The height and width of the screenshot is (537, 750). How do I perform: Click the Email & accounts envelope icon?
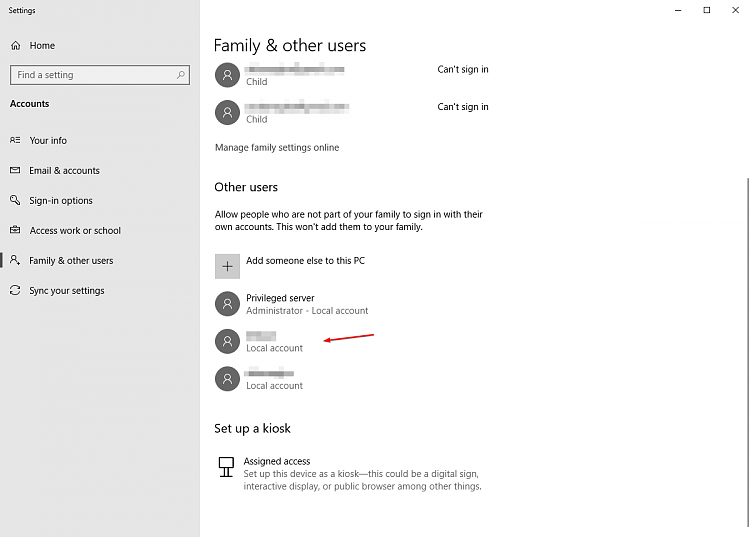(x=15, y=170)
